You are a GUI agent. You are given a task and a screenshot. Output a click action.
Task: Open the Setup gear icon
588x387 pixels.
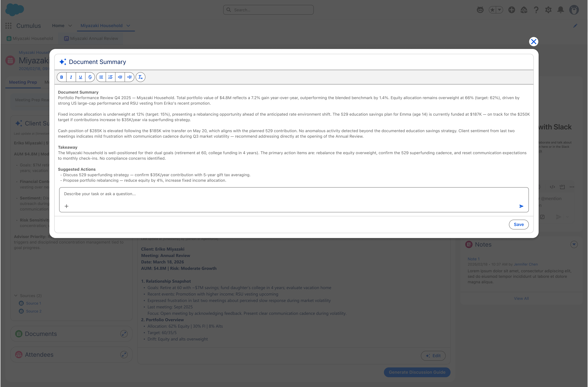tap(548, 10)
